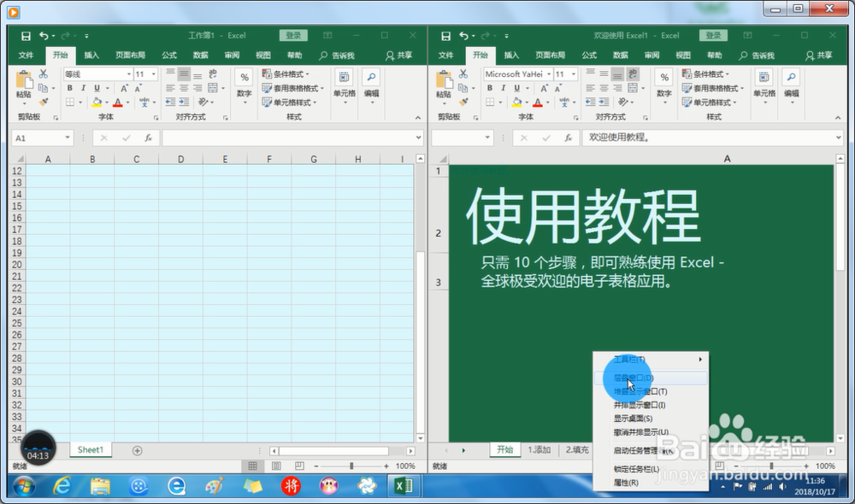
Task: Click the Cut scissors in the 工作簿1 ribbon
Action: pos(43,73)
